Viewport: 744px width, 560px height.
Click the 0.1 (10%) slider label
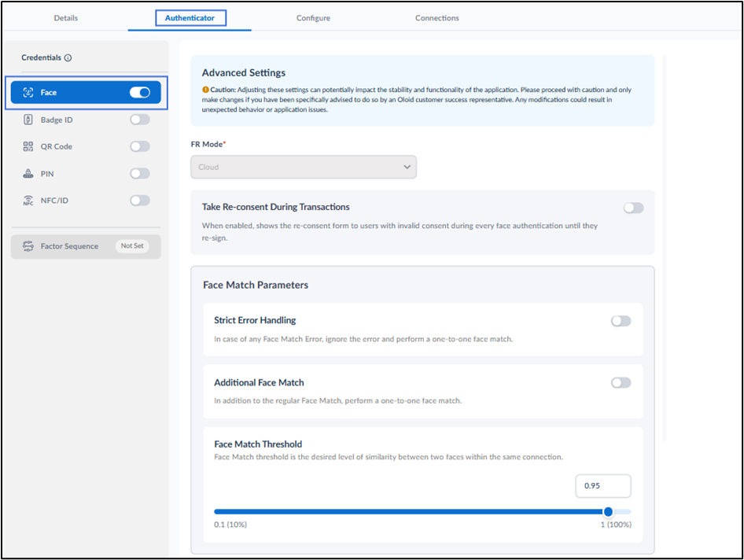click(230, 525)
